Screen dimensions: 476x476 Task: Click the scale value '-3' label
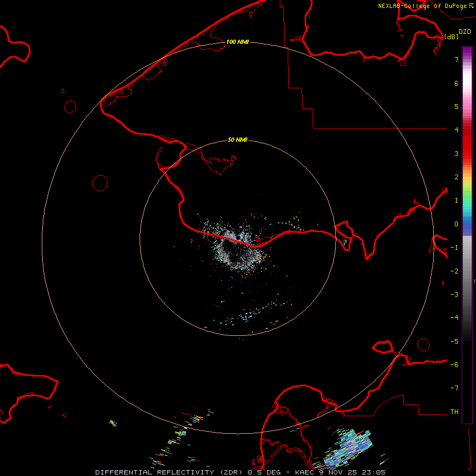click(454, 295)
